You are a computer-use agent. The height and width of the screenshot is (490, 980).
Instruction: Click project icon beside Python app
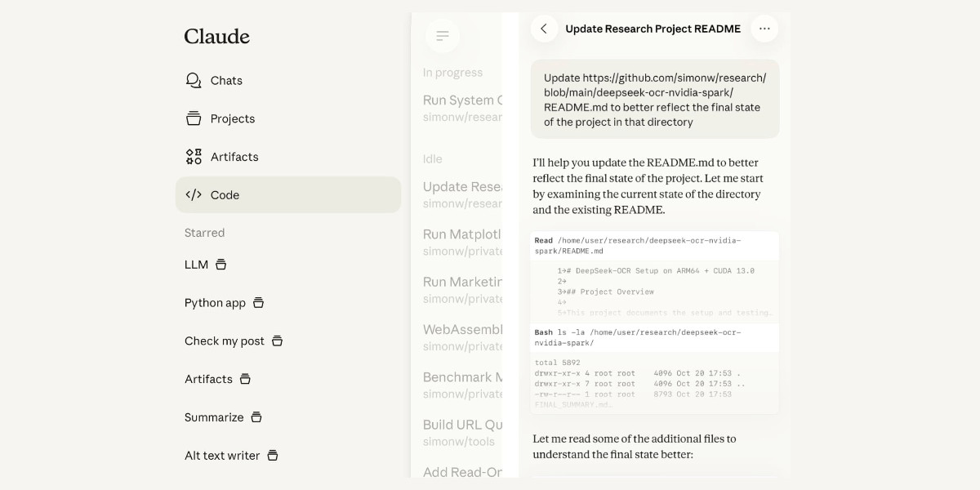click(258, 303)
